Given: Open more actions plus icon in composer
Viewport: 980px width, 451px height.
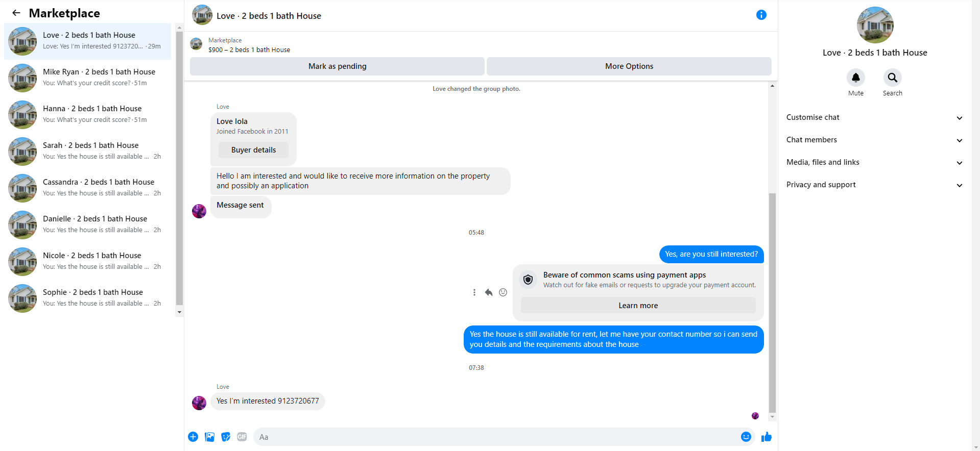Looking at the screenshot, I should (193, 437).
